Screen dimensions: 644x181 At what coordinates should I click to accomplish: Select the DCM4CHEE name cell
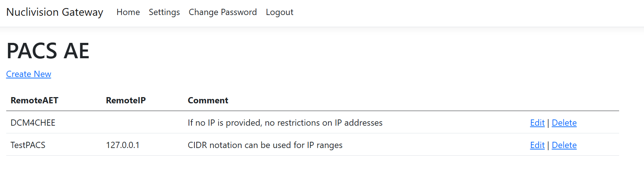pos(33,123)
